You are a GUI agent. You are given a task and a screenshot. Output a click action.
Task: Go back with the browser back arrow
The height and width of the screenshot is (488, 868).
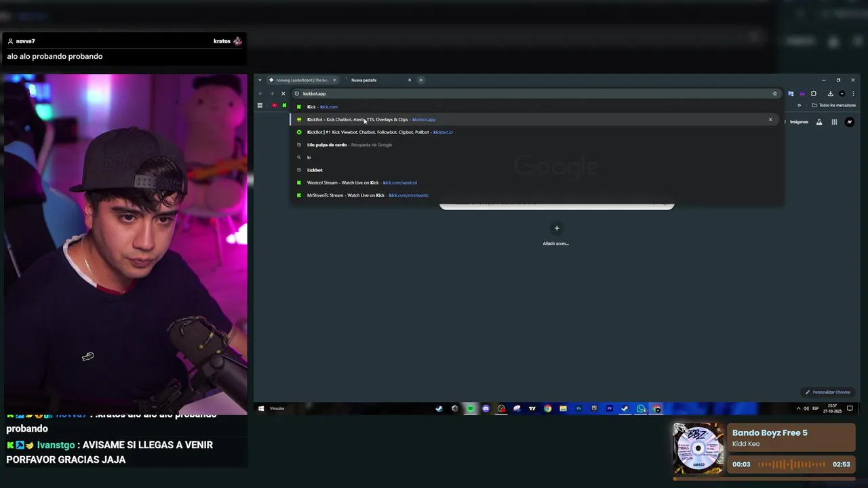[260, 94]
